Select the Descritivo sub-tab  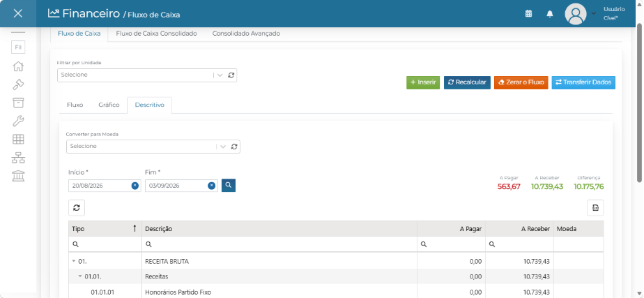(149, 105)
